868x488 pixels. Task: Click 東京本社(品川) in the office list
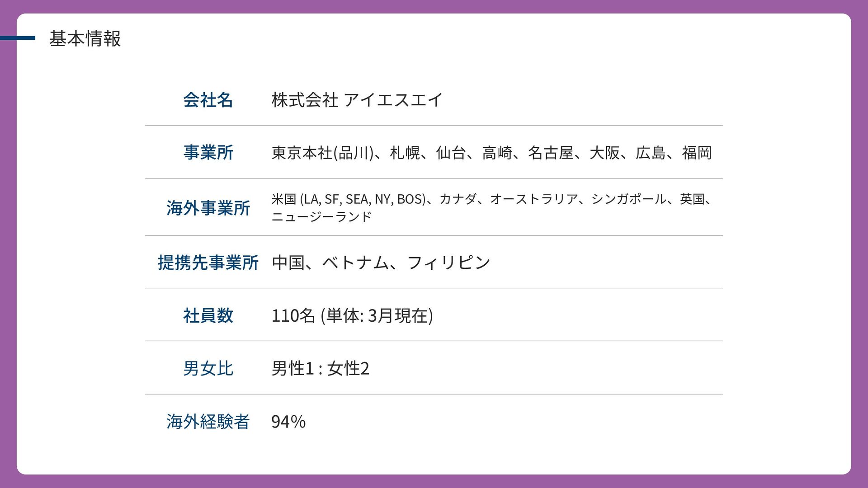322,153
